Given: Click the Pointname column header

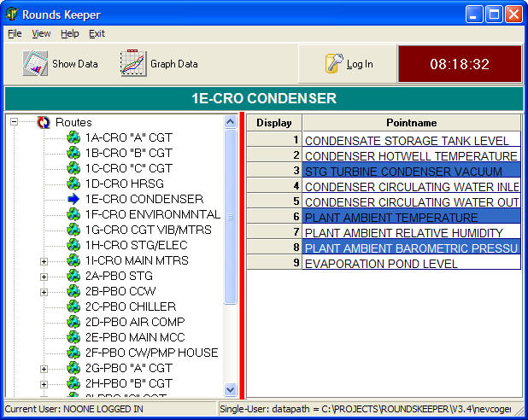Looking at the screenshot, I should click(x=411, y=123).
